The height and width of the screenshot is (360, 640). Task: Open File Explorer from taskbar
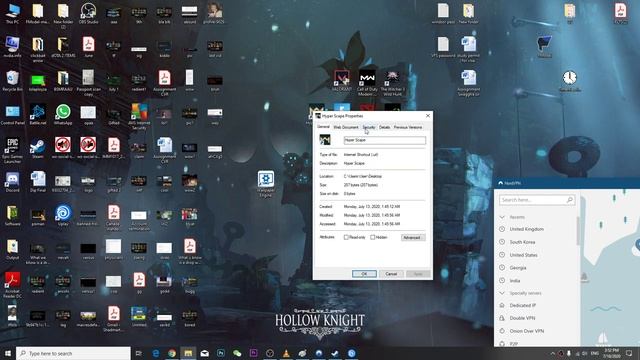coord(188,353)
